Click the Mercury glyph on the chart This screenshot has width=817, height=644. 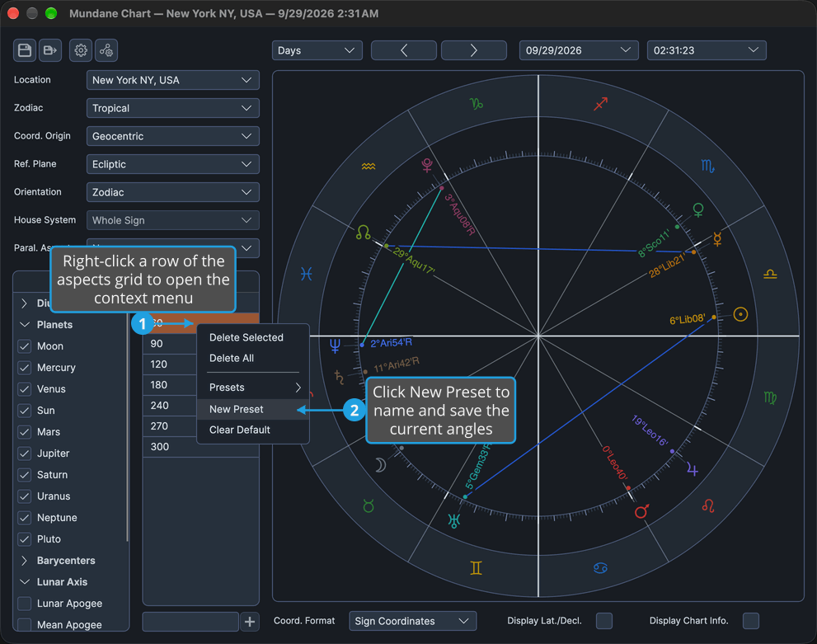(x=717, y=238)
